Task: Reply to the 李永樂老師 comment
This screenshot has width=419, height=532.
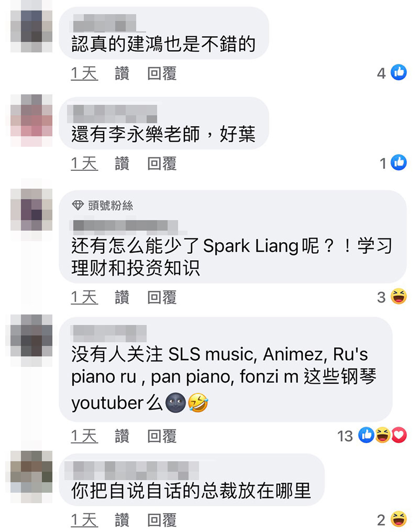Action: pyautogui.click(x=162, y=163)
